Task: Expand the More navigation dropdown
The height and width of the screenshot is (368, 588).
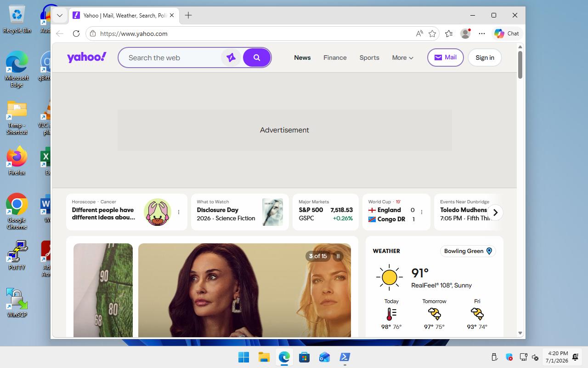Action: pos(403,57)
